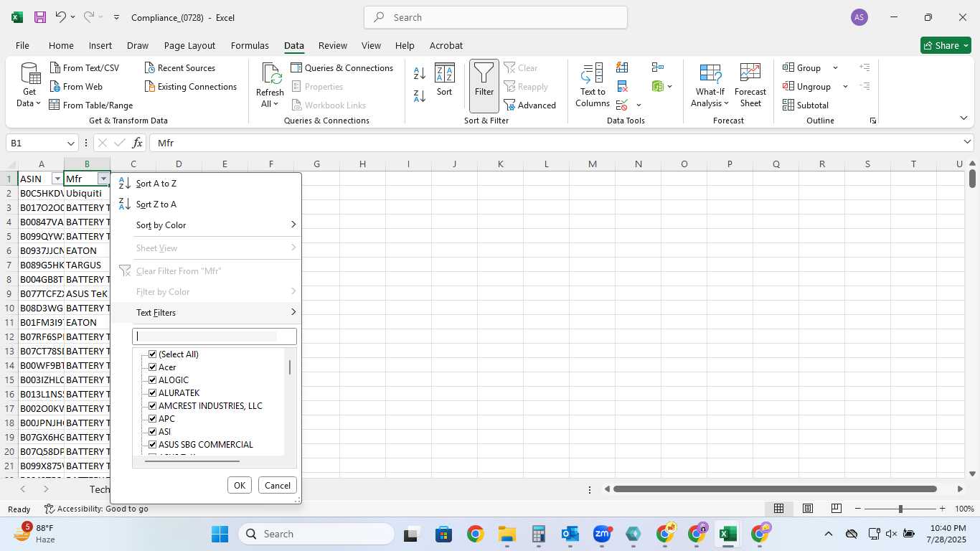Click the title bar Search field
The image size is (980, 551).
click(496, 17)
